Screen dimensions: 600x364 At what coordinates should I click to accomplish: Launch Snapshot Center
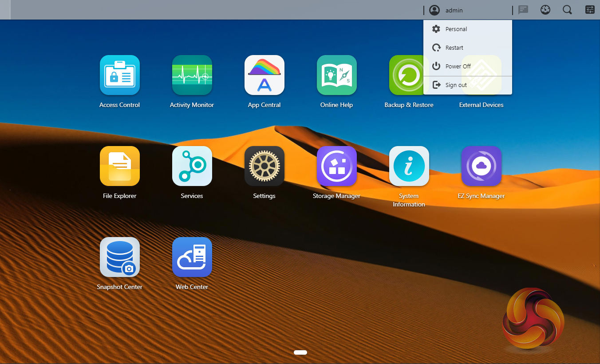[x=120, y=257]
